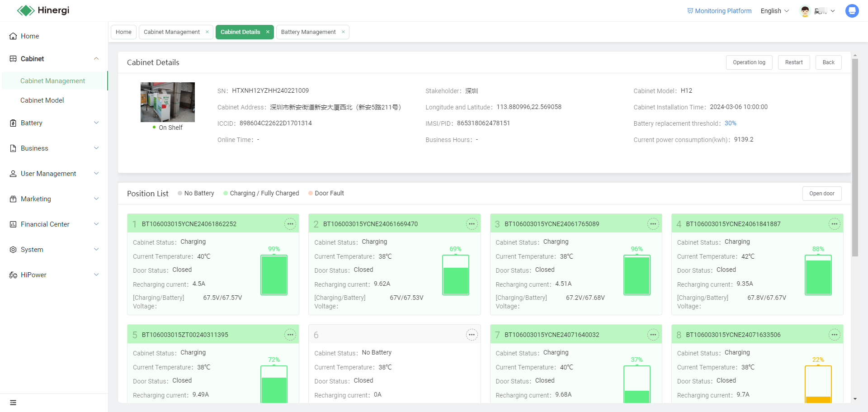Open the English language dropdown
Image resolution: width=868 pixels, height=412 pixels.
[774, 11]
